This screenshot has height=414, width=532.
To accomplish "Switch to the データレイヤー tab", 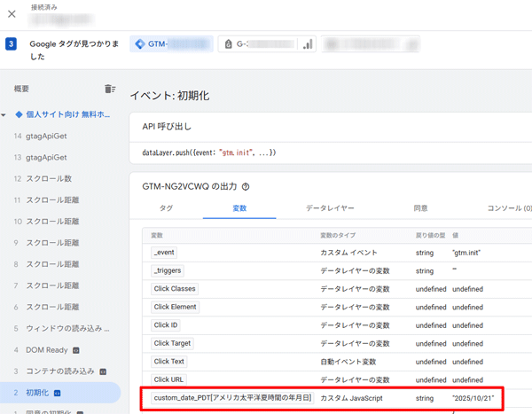I will coord(330,208).
